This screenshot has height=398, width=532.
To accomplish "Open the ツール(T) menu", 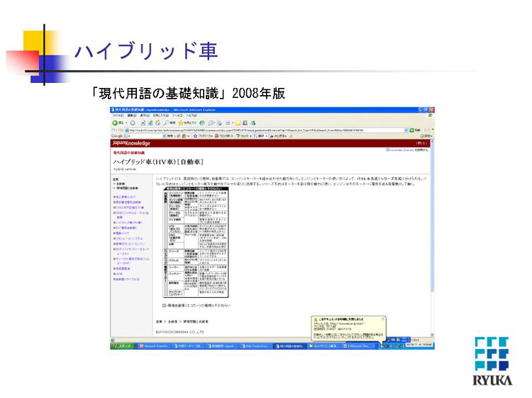I will coord(177,116).
